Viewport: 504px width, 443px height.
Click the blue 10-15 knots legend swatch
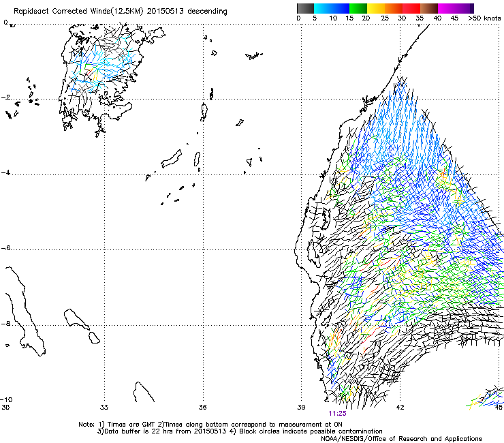[x=341, y=8]
